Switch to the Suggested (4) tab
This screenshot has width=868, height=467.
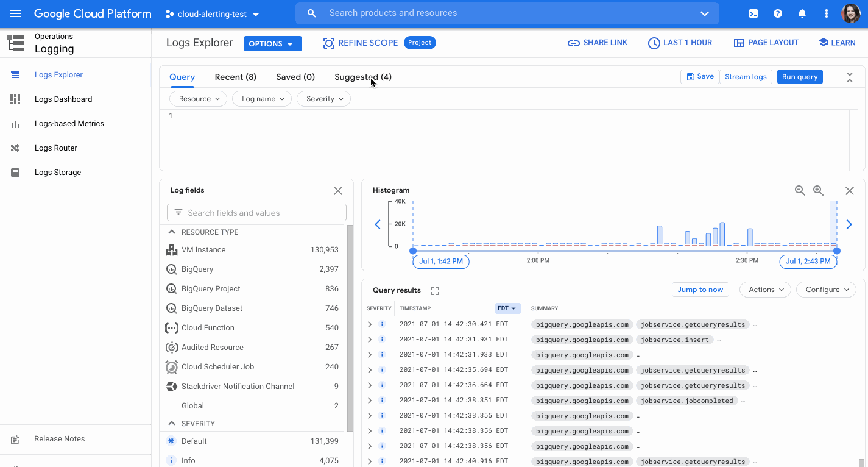click(x=362, y=77)
